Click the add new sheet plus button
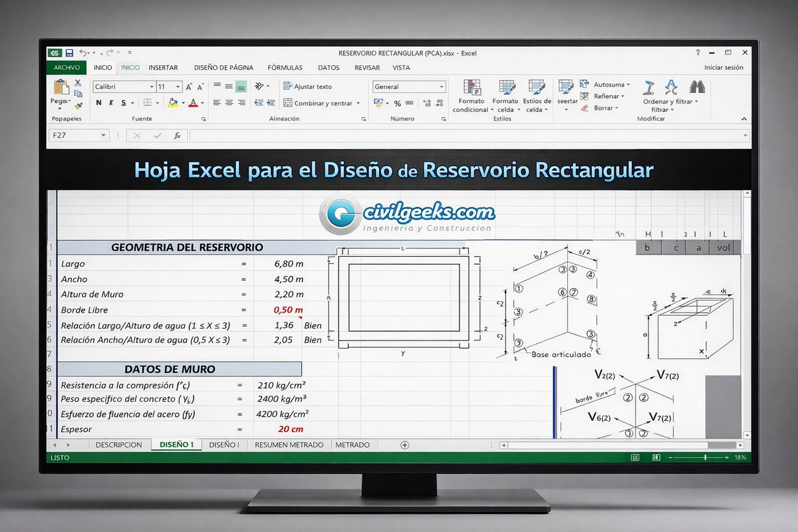This screenshot has width=798, height=532. pos(405,445)
